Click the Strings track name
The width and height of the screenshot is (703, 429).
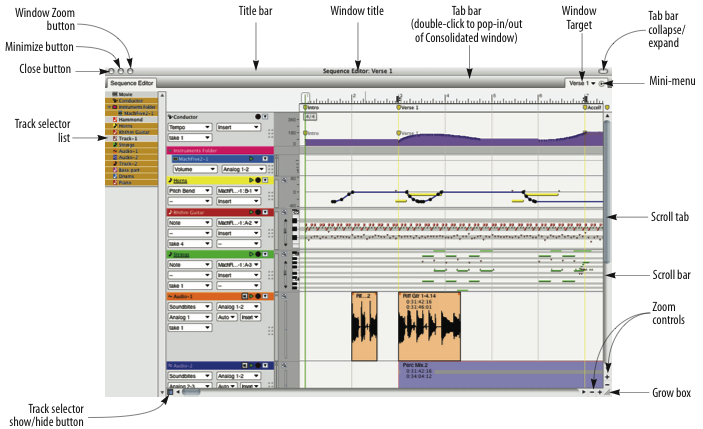point(181,254)
